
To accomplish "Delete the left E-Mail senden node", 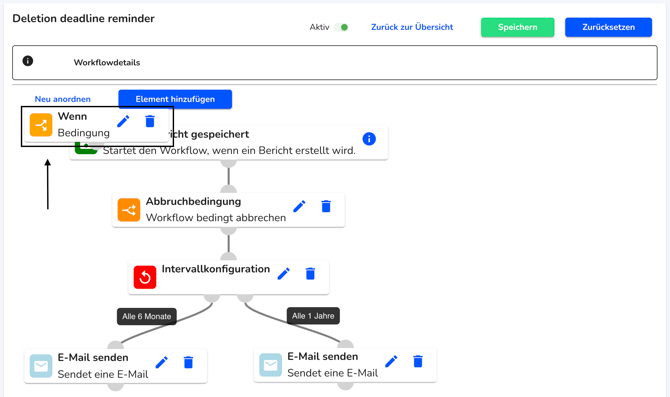I will (188, 362).
